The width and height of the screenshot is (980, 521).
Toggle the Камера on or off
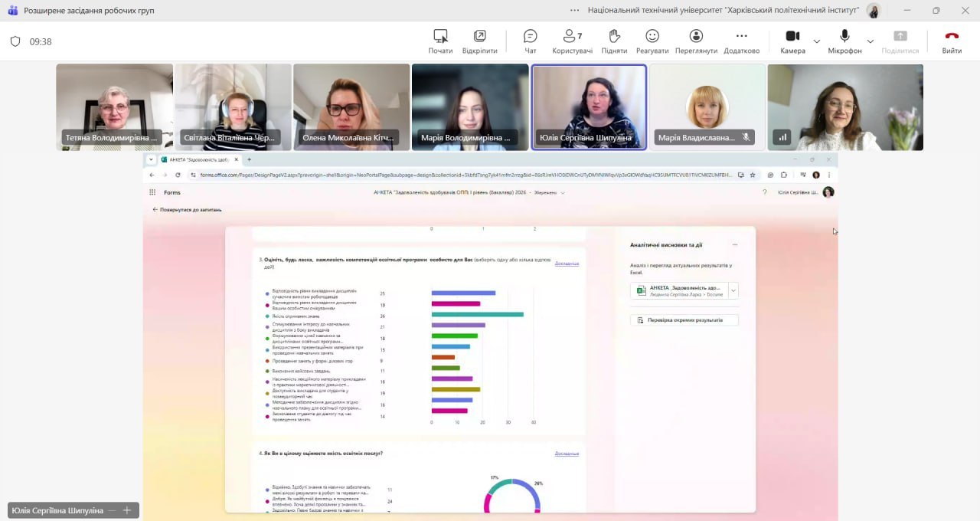[792, 41]
